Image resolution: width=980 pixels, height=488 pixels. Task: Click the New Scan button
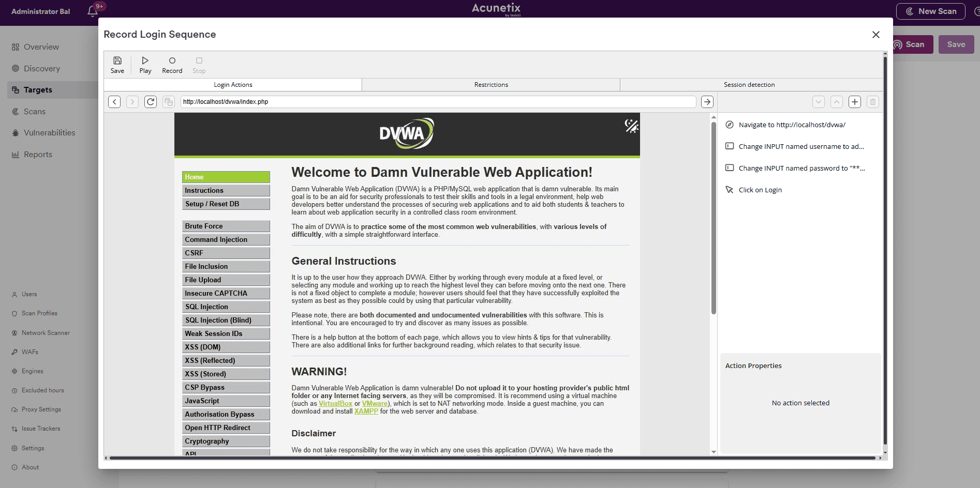point(931,11)
